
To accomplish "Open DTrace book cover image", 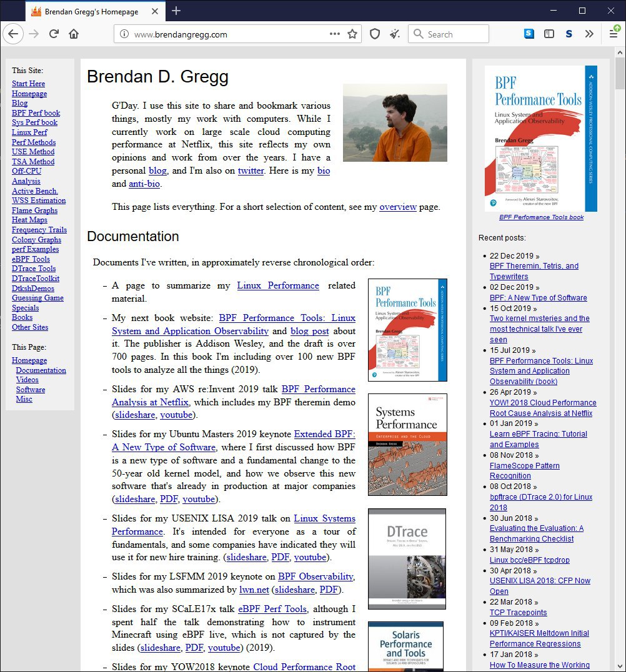I will click(x=407, y=559).
